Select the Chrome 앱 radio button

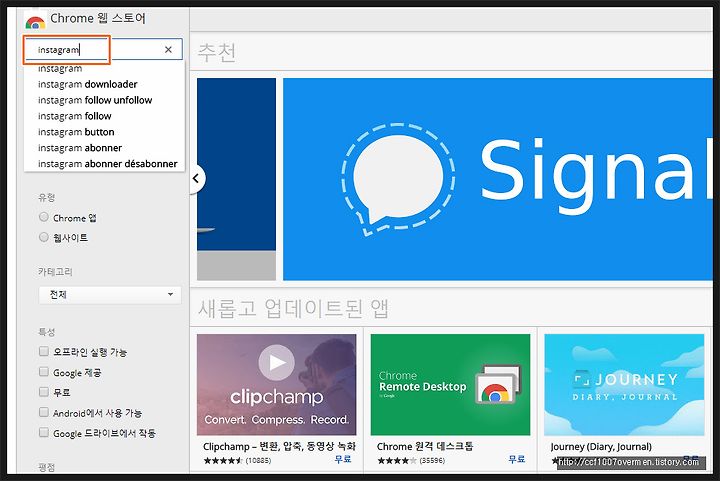[x=44, y=217]
